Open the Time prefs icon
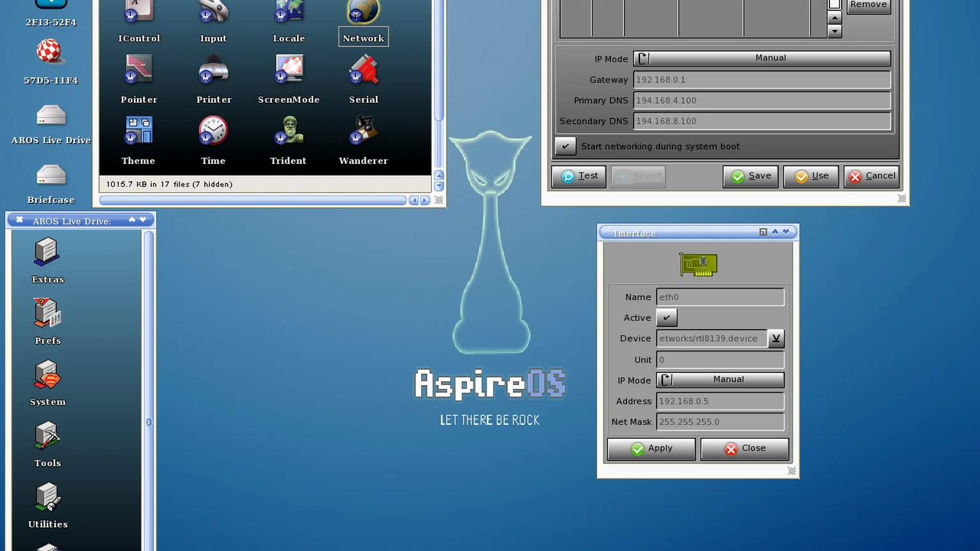 pos(213,141)
